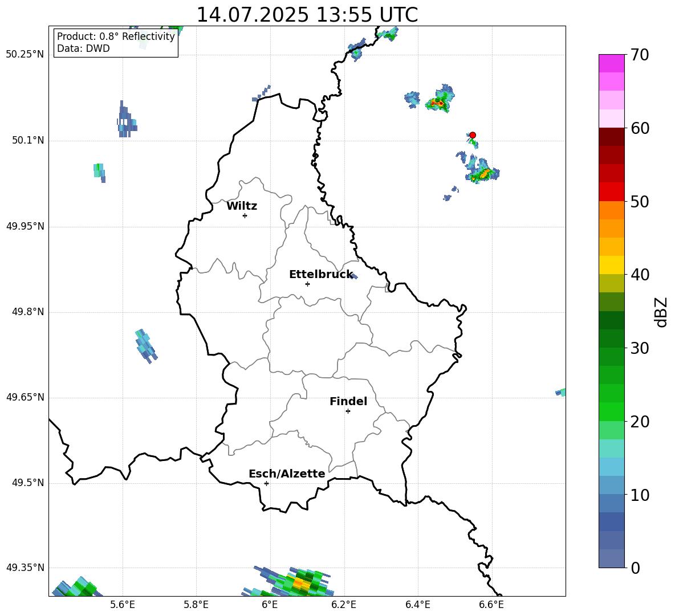Click the Esch/Alzette station label
This screenshot has width=675, height=616.
pyautogui.click(x=287, y=474)
